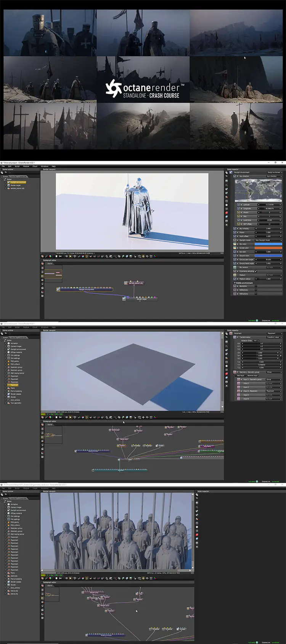Click the red sphere icon in the soldiers scene inspector strip
Viewport: 286px width, 644px height.
197,535
